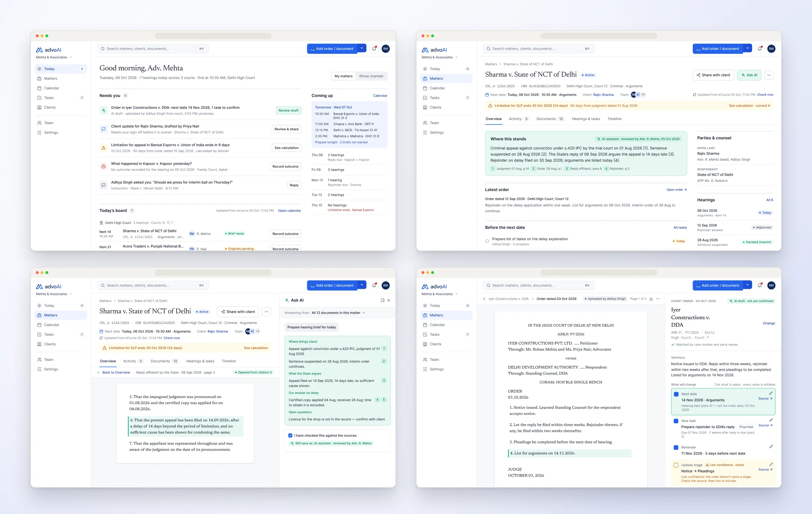Open Hearings & tasks tab in Sharma overview window
The image size is (812, 514).
[x=586, y=119]
